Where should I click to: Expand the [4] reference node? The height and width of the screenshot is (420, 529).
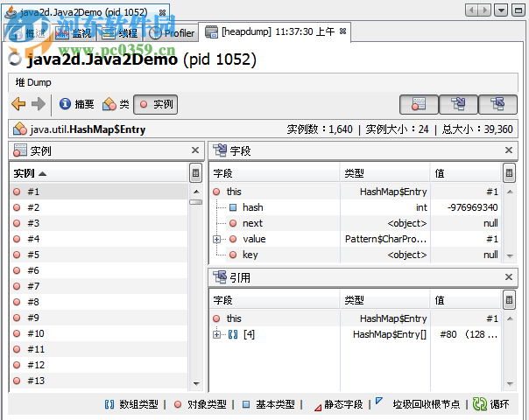point(216,334)
